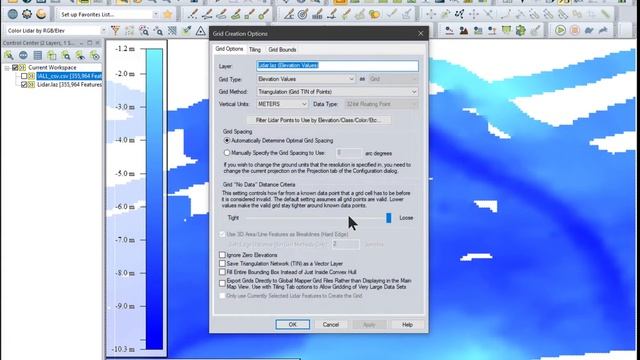
Task: Click the green area digitizer tool icon
Action: (x=236, y=15)
